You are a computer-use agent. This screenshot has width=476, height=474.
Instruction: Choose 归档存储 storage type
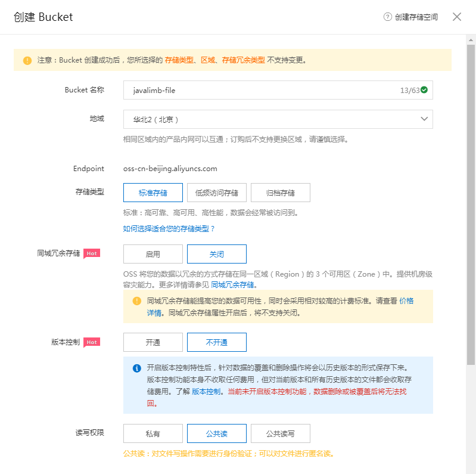(280, 193)
